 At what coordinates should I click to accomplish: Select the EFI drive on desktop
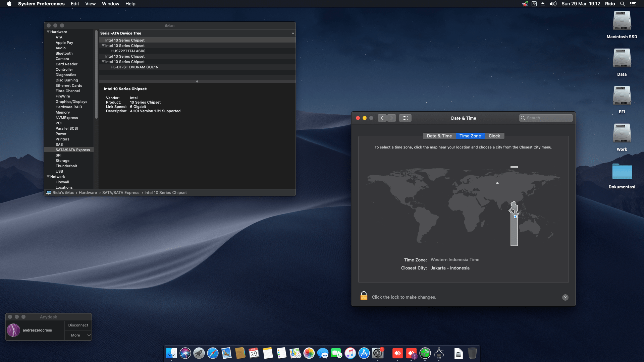point(622,96)
